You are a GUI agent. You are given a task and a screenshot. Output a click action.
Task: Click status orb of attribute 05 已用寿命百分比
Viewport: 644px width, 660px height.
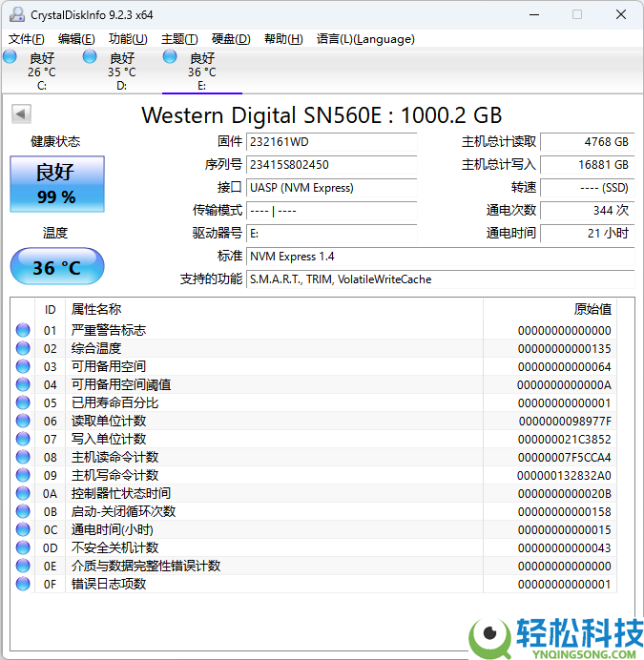23,402
